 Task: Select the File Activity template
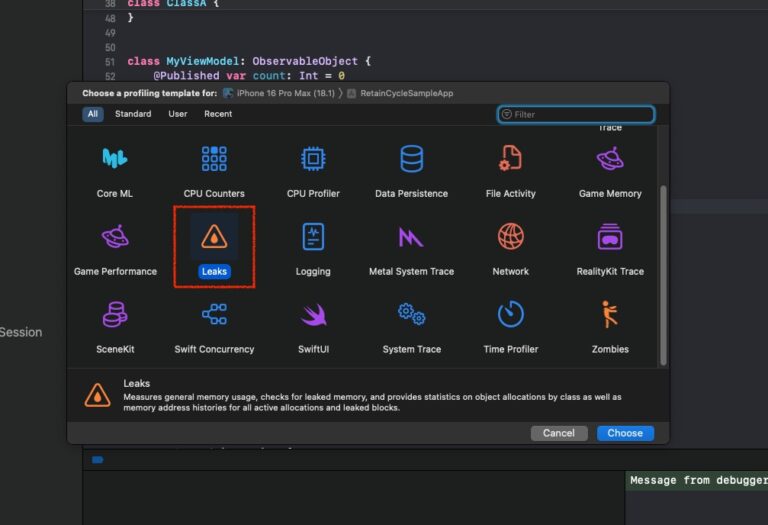click(510, 171)
